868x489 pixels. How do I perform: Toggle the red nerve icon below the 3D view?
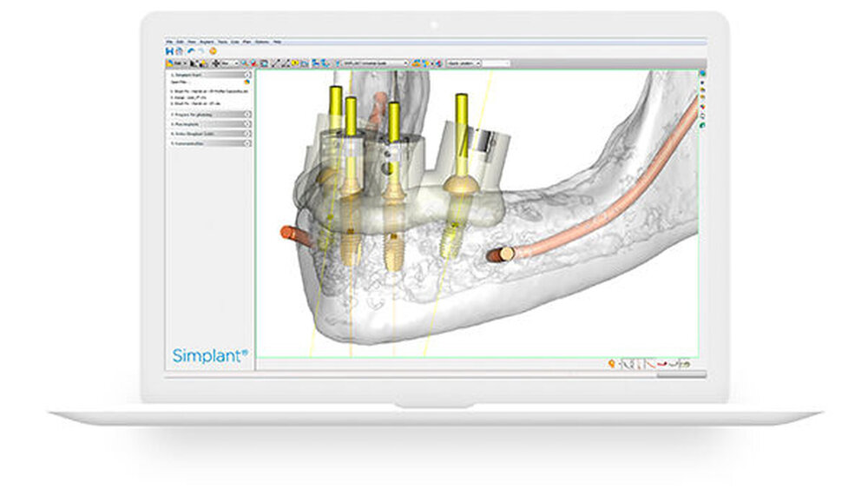tap(662, 363)
